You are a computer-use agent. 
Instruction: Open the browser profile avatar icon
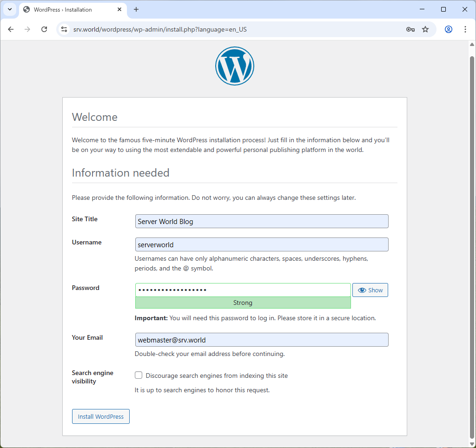tap(448, 29)
